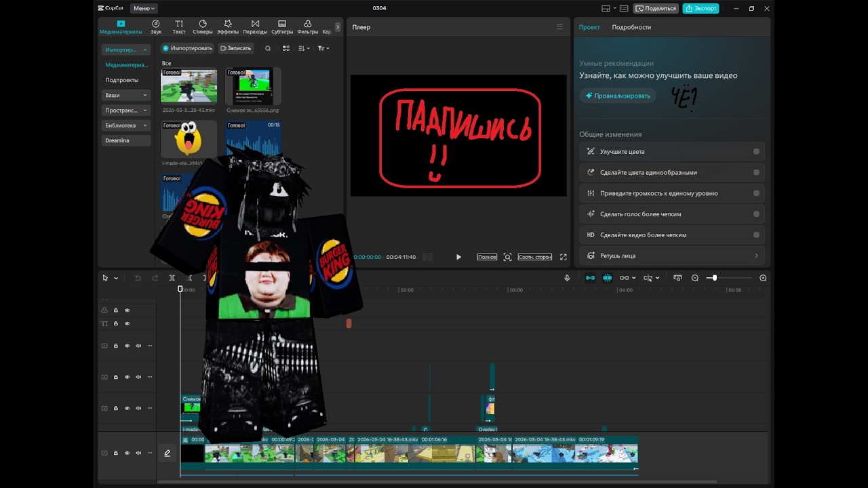
Task: Toggle the auto snapping icon
Action: [608, 278]
